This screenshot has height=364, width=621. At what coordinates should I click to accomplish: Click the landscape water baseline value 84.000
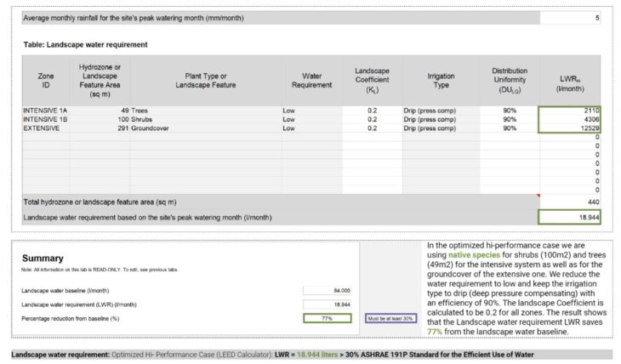pos(327,291)
